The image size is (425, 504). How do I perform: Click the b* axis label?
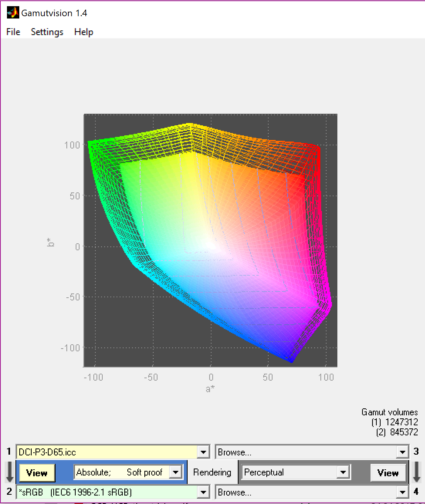click(51, 242)
